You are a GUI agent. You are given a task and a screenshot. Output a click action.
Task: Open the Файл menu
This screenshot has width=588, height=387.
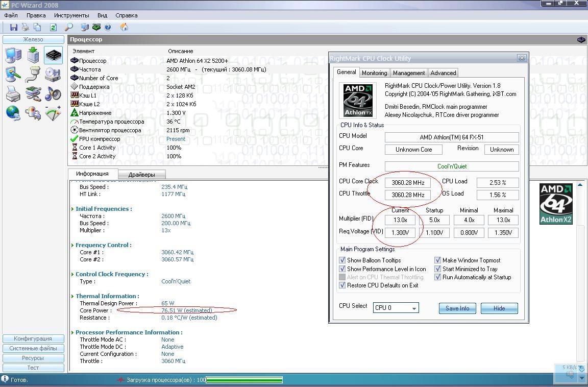click(11, 15)
